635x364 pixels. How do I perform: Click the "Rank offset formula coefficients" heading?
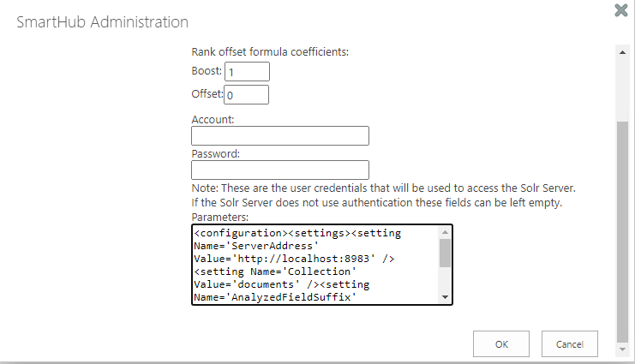[x=270, y=52]
